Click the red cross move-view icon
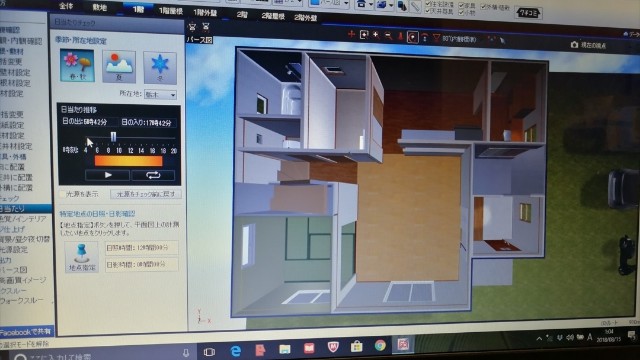This screenshot has width=640, height=360. tap(351, 35)
